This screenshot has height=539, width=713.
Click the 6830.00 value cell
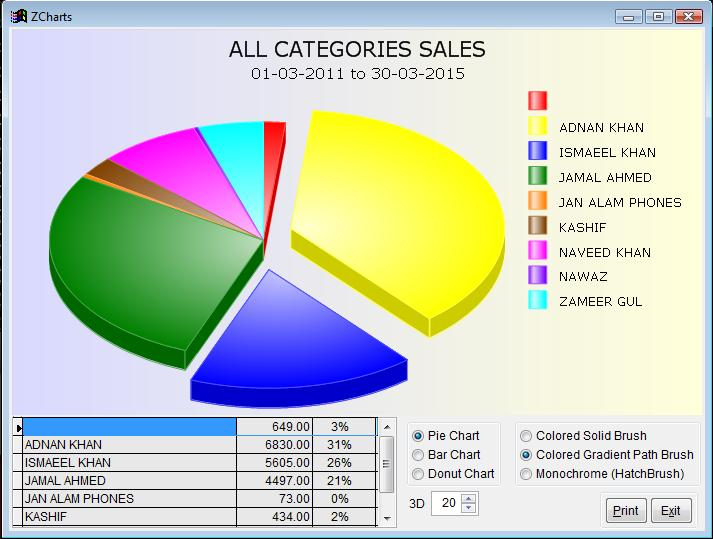point(275,445)
